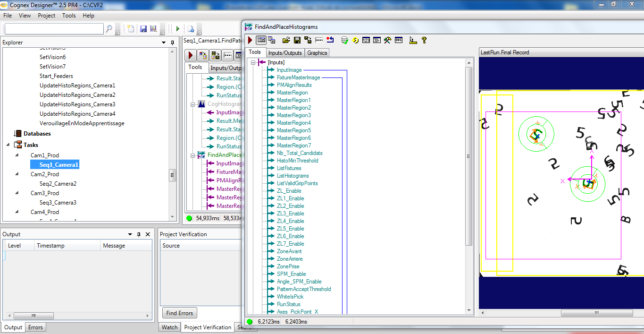Close the Output panel with X icon

[148, 234]
